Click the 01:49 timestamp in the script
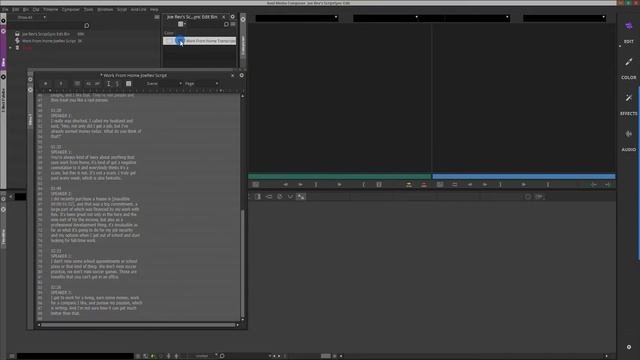 [56, 189]
